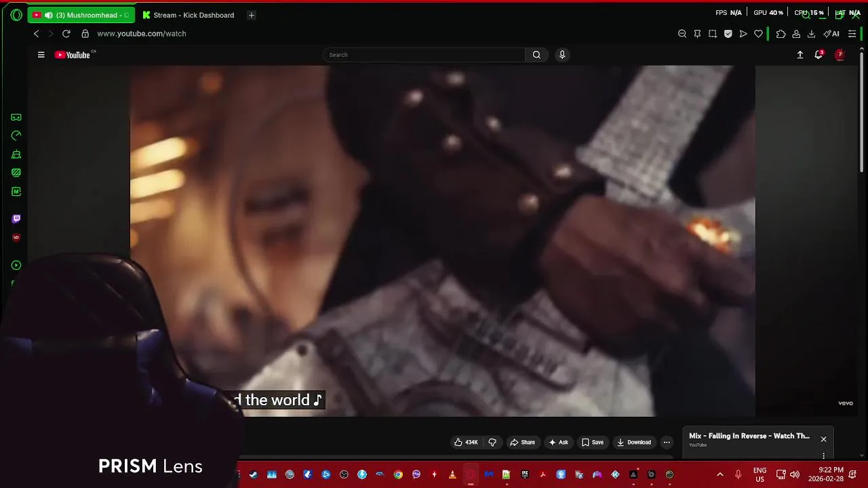The width and height of the screenshot is (868, 488).
Task: Reload the current YouTube page
Action: coord(66,34)
